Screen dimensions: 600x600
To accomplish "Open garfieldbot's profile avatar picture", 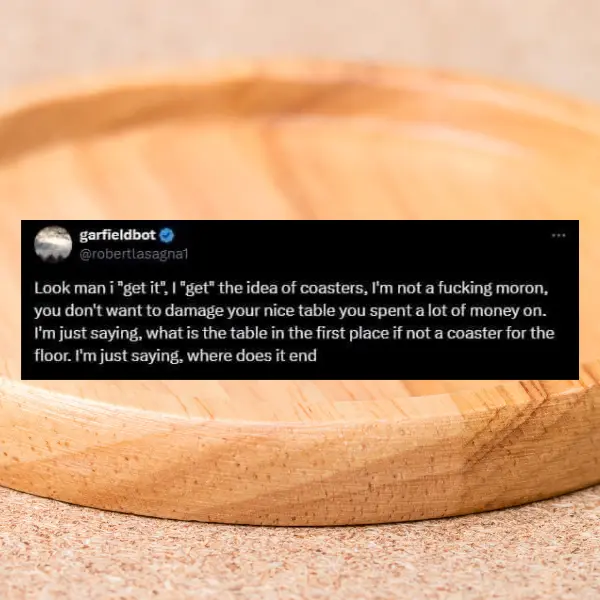I will tap(53, 245).
